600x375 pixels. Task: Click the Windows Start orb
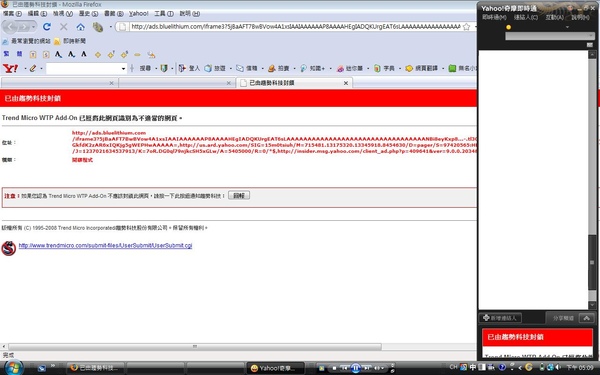pos(13,367)
